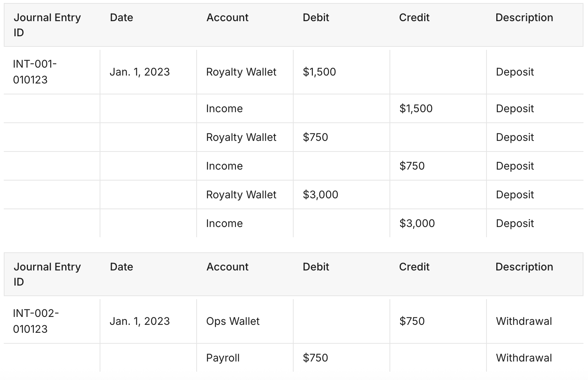Viewport: 588px width, 380px height.
Task: Click the Payroll account cell
Action: [x=223, y=358]
